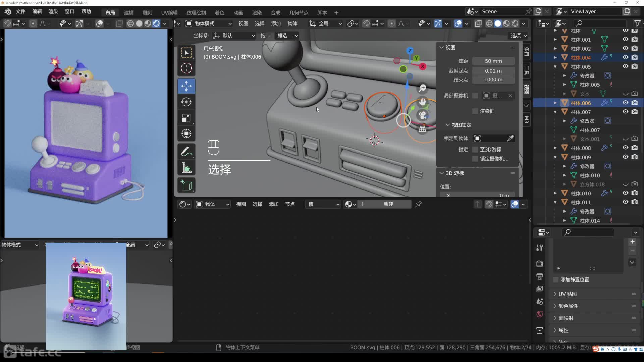Open the 全局 transform orientation dropdown
This screenshot has height=362, width=644.
click(x=325, y=23)
